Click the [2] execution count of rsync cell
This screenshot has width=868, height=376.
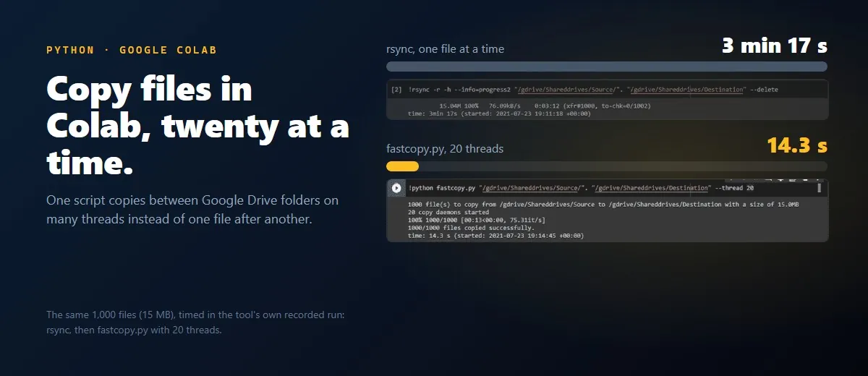[396, 90]
